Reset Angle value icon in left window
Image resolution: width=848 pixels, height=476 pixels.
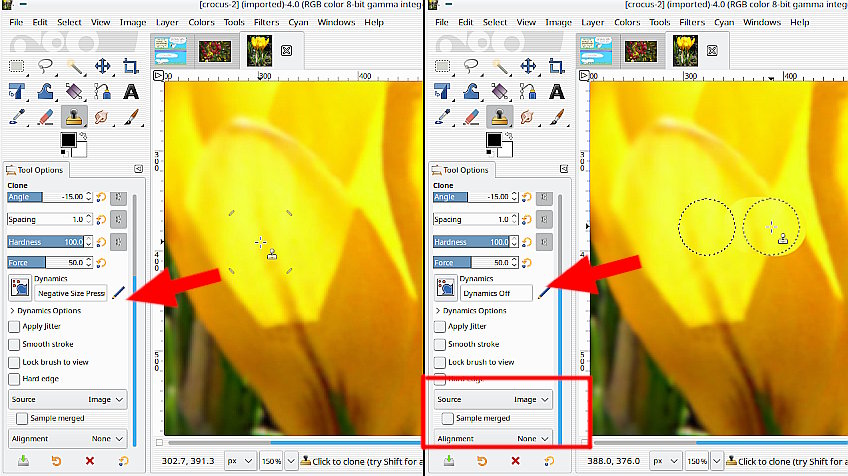pyautogui.click(x=101, y=197)
